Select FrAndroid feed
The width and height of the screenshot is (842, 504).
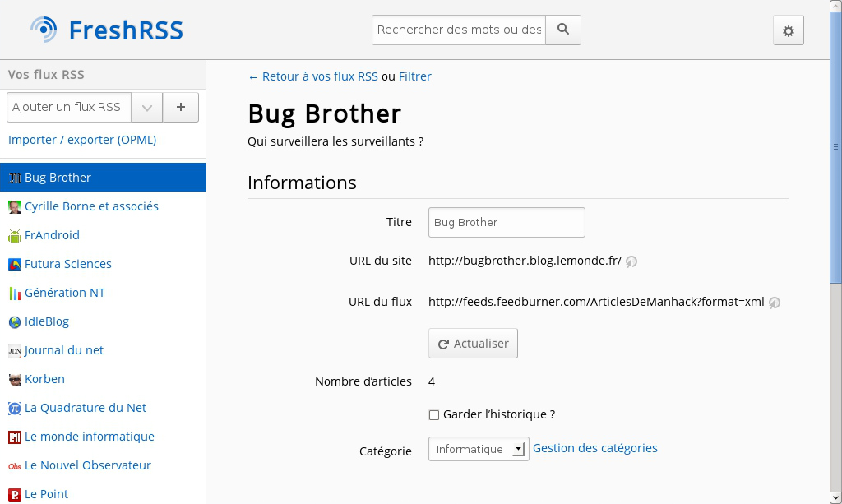tap(103, 235)
